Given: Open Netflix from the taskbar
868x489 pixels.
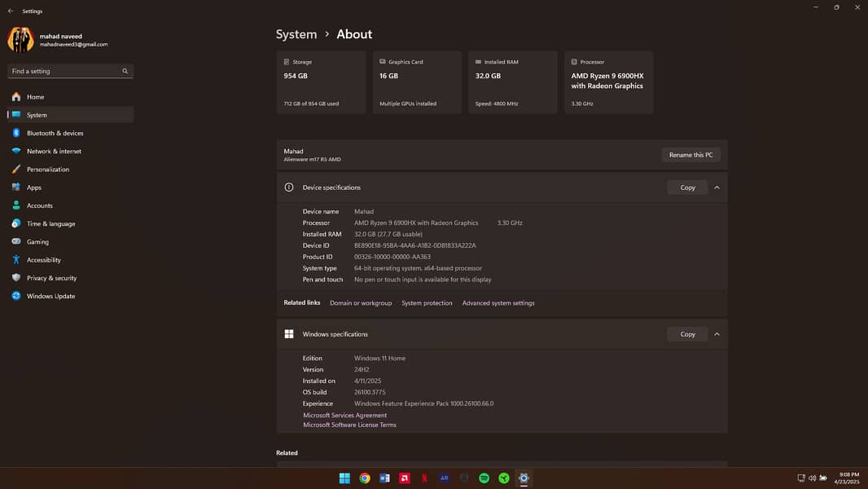Looking at the screenshot, I should click(424, 478).
